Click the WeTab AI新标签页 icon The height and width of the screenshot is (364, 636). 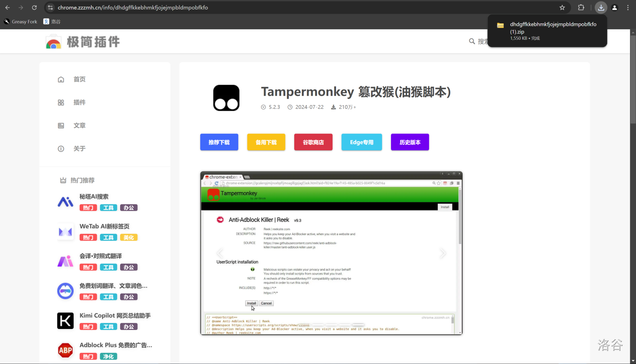point(65,232)
